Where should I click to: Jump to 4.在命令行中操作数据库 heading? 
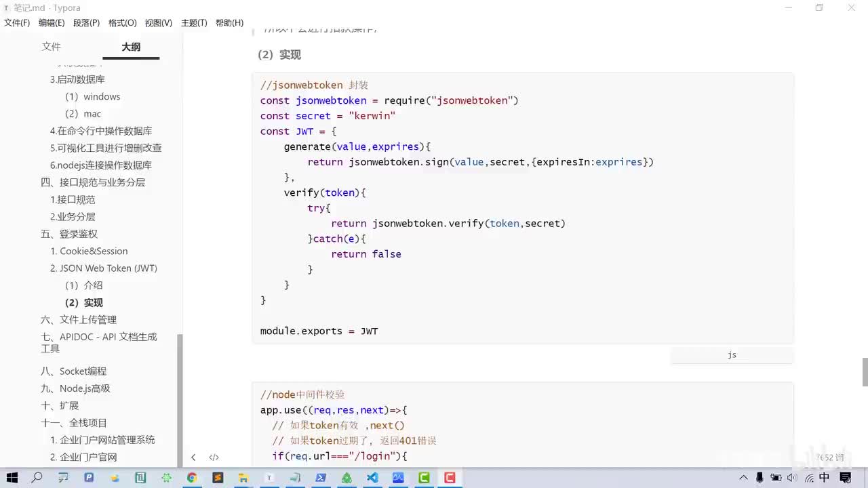click(x=101, y=131)
